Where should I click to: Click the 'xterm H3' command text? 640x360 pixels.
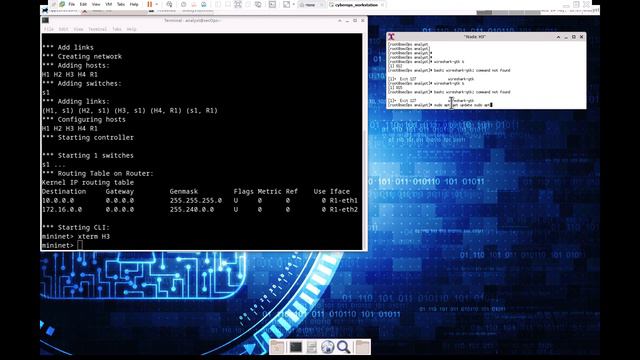94,236
